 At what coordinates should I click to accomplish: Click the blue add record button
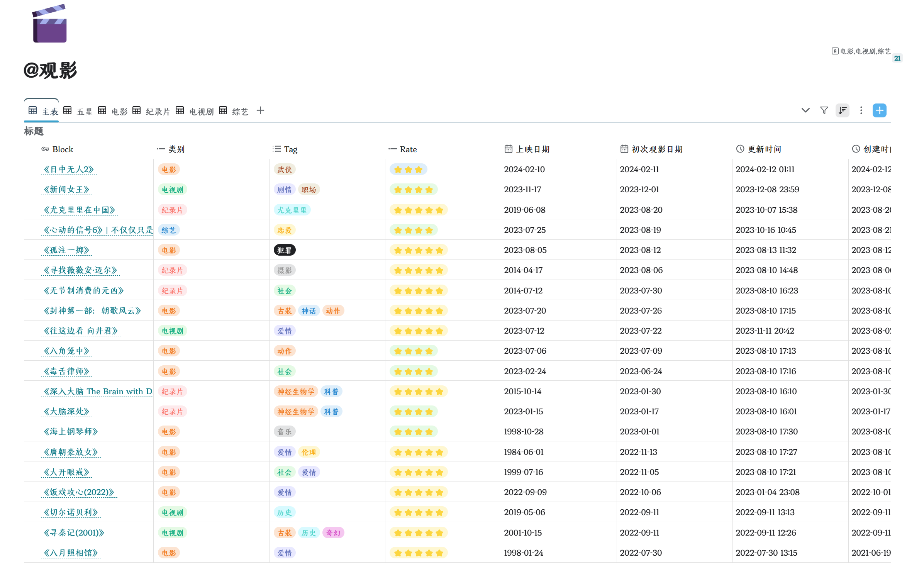879,110
